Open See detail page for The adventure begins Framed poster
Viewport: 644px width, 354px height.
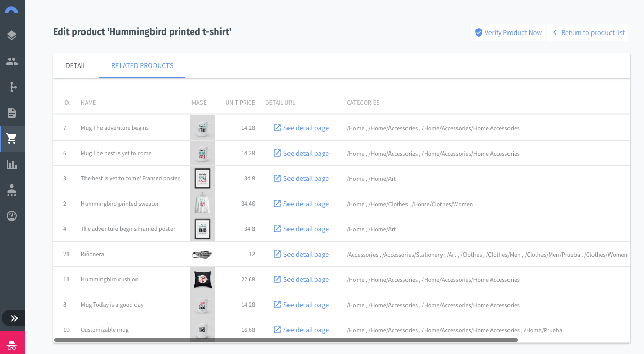301,229
